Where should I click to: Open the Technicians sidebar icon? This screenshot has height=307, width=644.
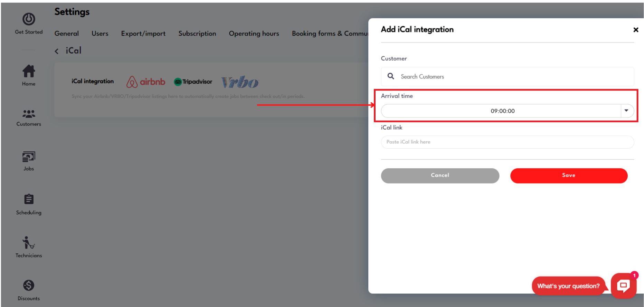click(x=29, y=243)
